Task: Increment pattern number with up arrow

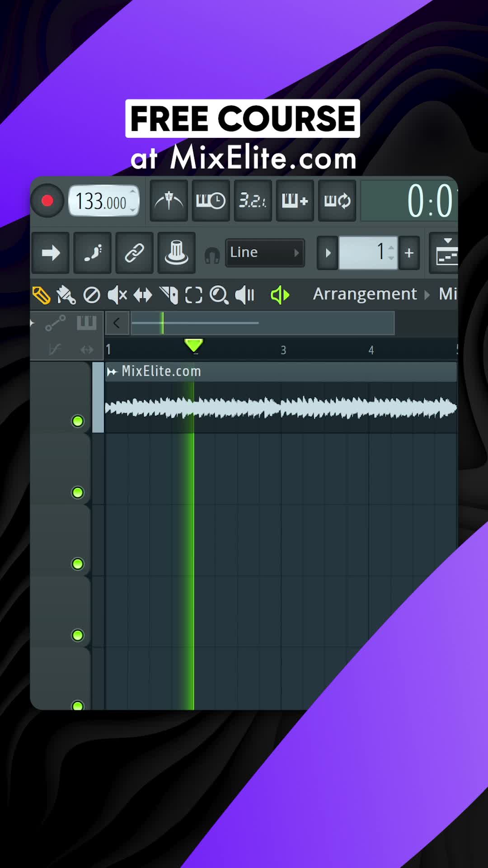Action: [391, 247]
